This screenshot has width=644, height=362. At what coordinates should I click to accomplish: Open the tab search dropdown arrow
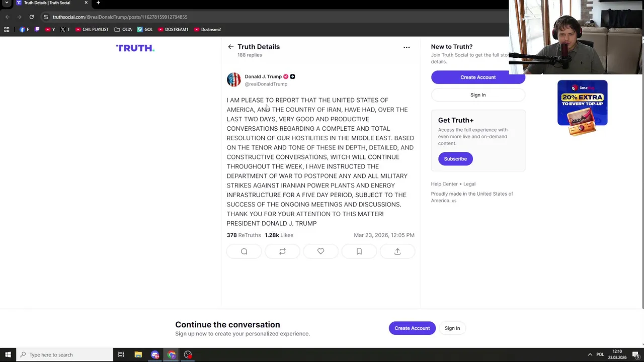7,3
